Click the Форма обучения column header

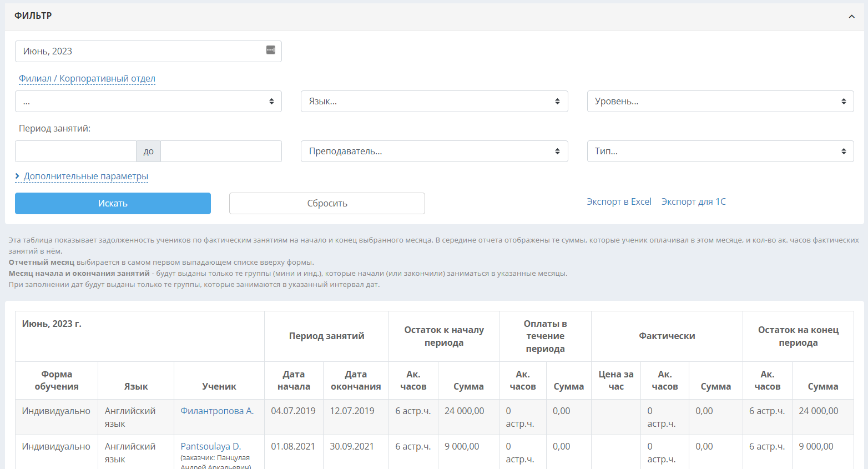tap(57, 380)
